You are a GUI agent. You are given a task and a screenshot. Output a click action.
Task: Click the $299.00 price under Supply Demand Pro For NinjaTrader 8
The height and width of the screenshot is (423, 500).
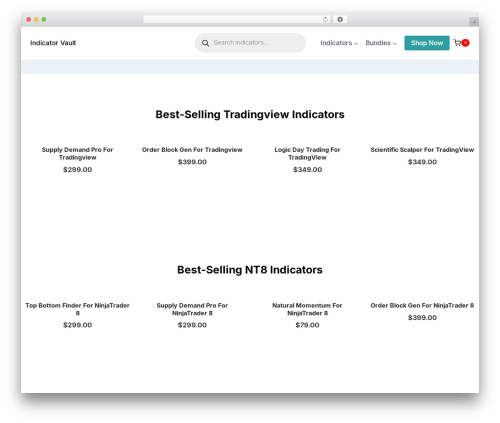[192, 325]
